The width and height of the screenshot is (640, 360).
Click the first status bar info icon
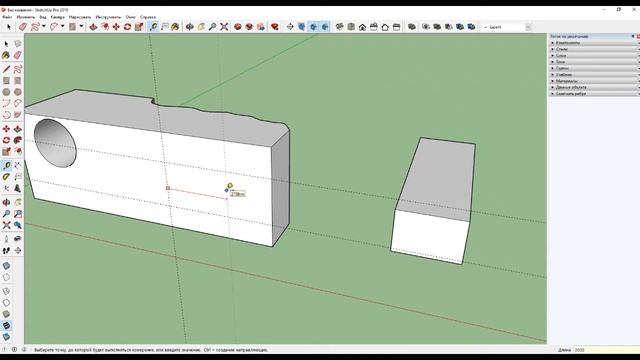(x=4, y=349)
